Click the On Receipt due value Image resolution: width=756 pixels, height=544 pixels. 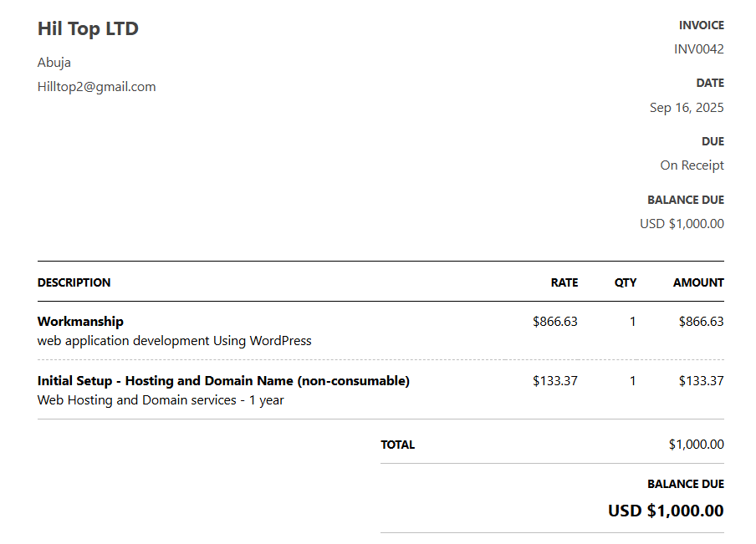click(692, 165)
